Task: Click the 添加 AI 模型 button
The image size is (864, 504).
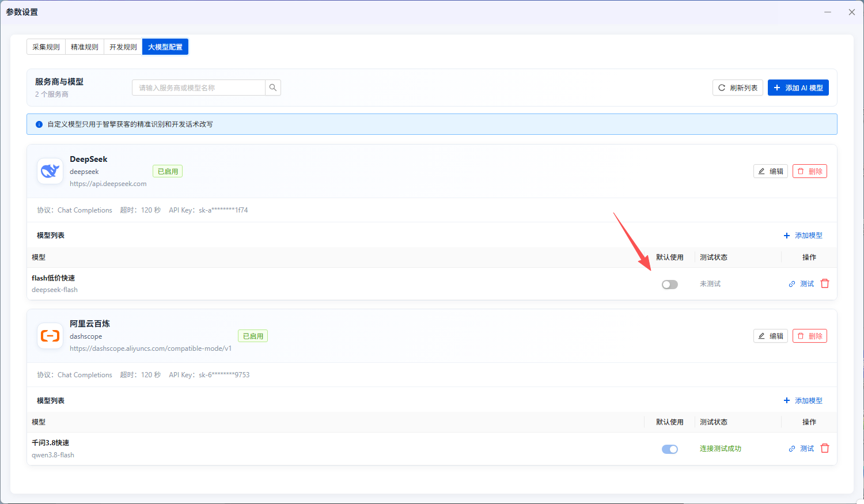Action: pyautogui.click(x=798, y=88)
